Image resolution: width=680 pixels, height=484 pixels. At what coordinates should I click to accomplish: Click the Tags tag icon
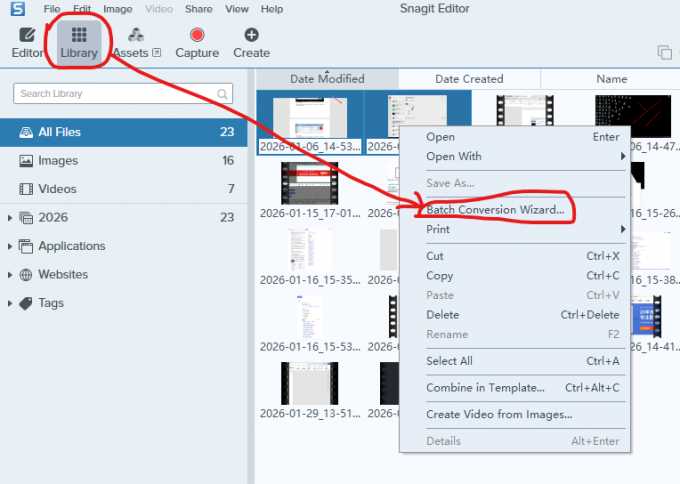26,303
